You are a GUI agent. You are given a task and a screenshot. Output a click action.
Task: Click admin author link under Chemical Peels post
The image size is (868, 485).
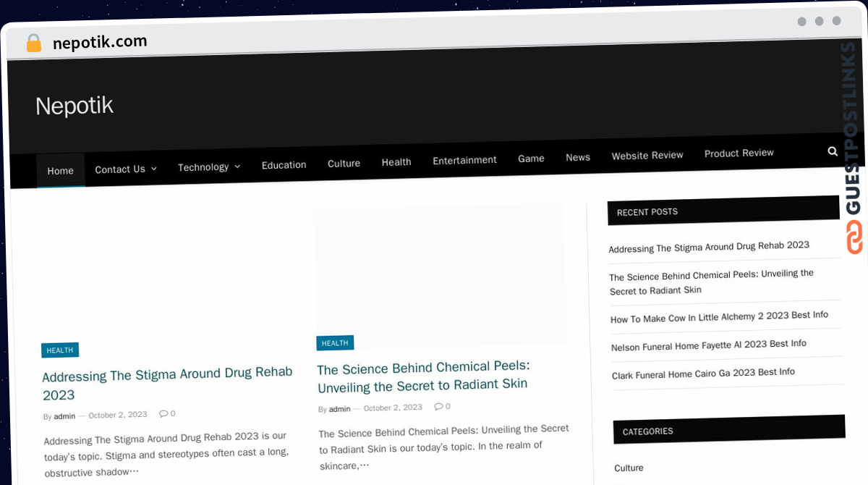point(339,409)
